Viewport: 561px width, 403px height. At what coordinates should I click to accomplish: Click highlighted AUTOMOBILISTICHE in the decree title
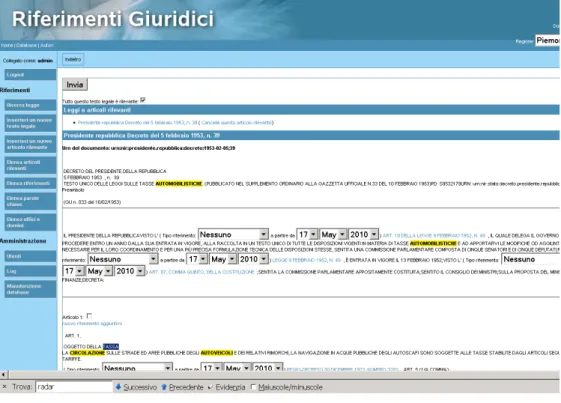pyautogui.click(x=179, y=184)
